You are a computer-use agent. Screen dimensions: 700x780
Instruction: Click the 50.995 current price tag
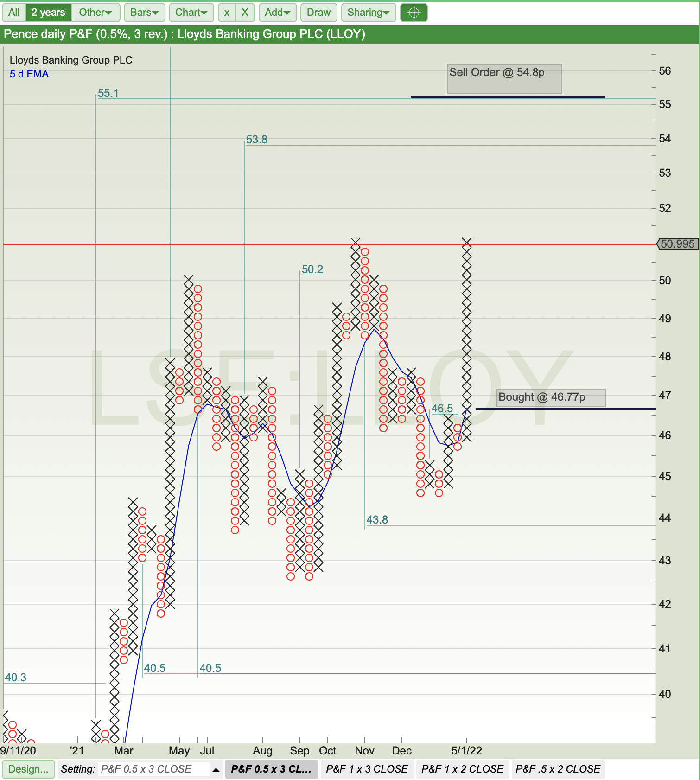pyautogui.click(x=678, y=244)
